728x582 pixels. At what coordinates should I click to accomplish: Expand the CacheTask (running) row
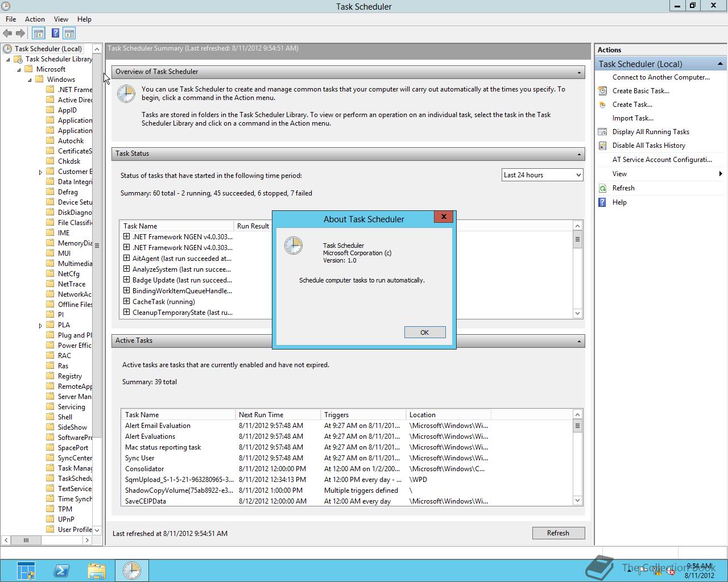pos(127,301)
